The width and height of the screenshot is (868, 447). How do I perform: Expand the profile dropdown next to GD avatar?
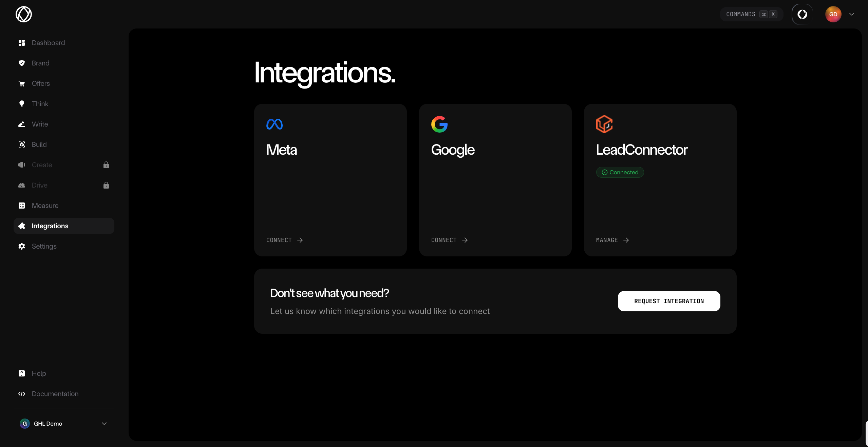[852, 14]
